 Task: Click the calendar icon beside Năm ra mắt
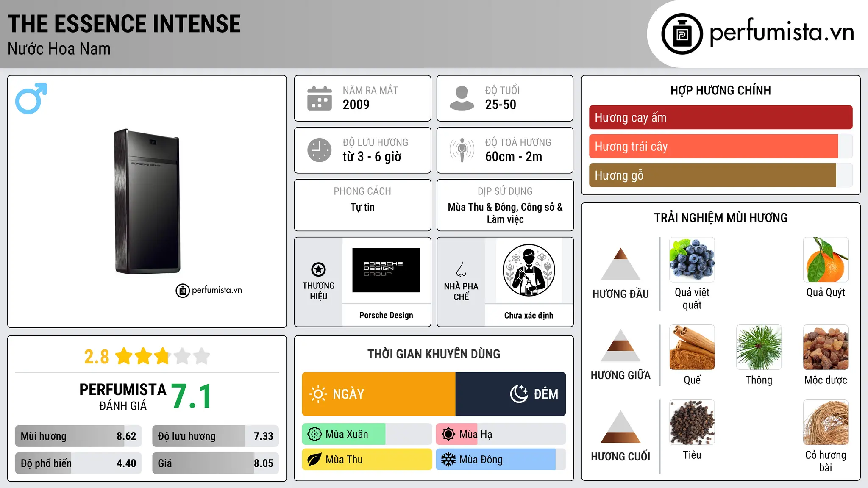320,98
